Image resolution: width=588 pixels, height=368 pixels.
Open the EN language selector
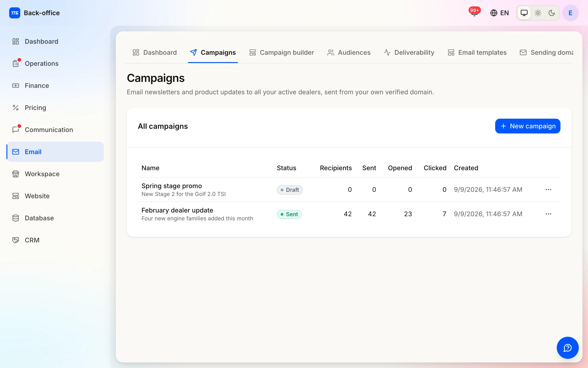click(500, 13)
